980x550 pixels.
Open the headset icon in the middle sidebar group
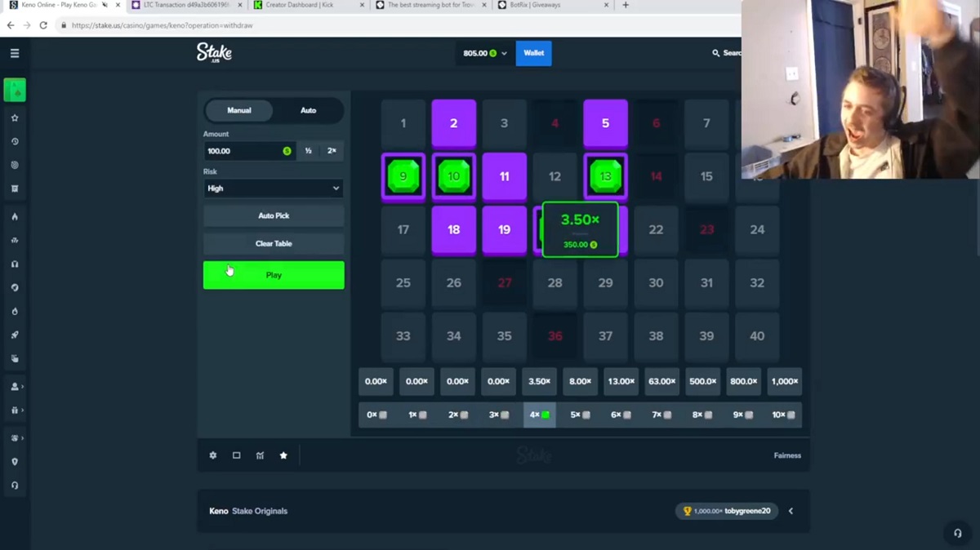click(15, 264)
